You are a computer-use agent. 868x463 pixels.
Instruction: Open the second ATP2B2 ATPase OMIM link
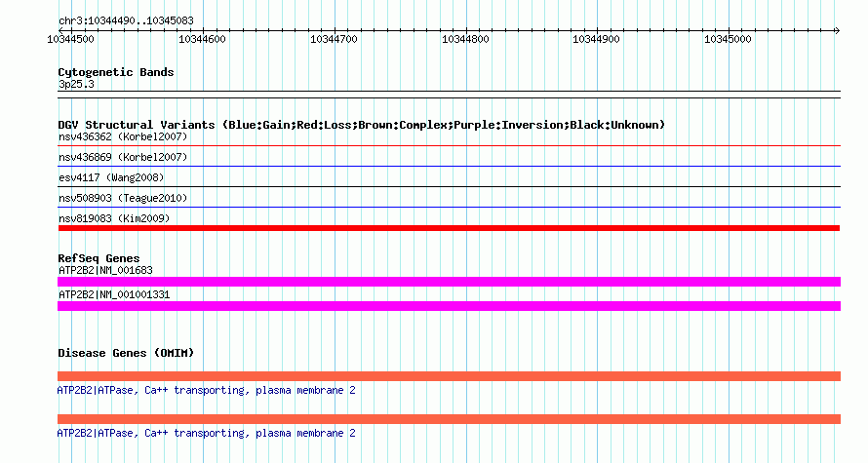(x=206, y=433)
